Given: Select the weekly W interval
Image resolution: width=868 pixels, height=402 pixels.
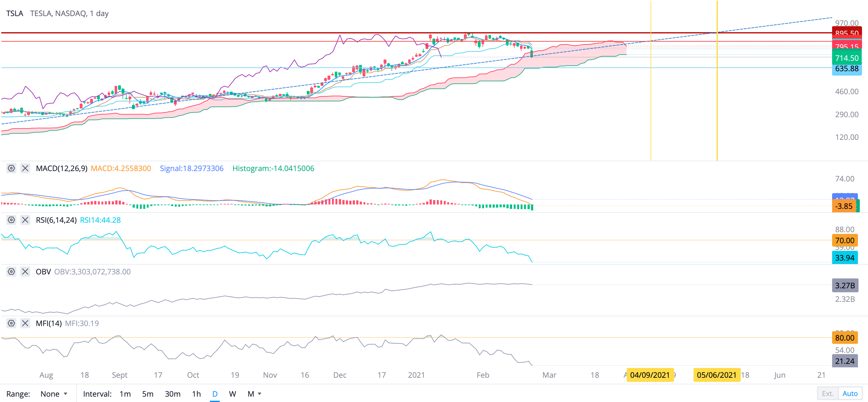Looking at the screenshot, I should (x=232, y=393).
